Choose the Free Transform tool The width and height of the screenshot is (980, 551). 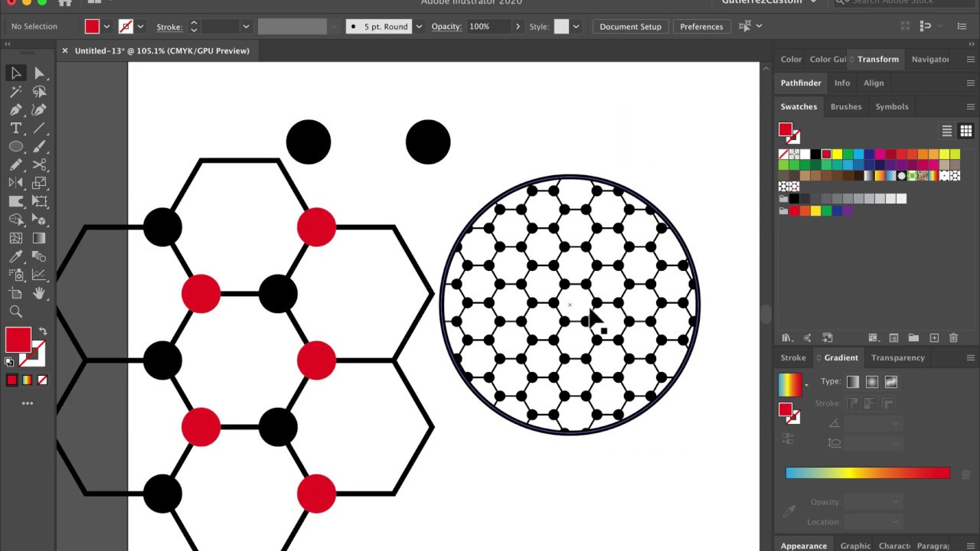39,201
